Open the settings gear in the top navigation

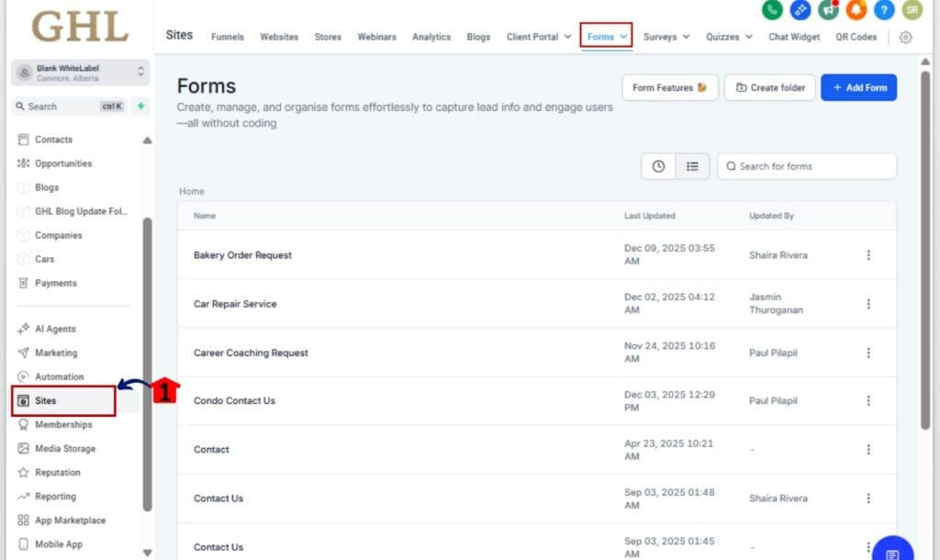tap(906, 37)
